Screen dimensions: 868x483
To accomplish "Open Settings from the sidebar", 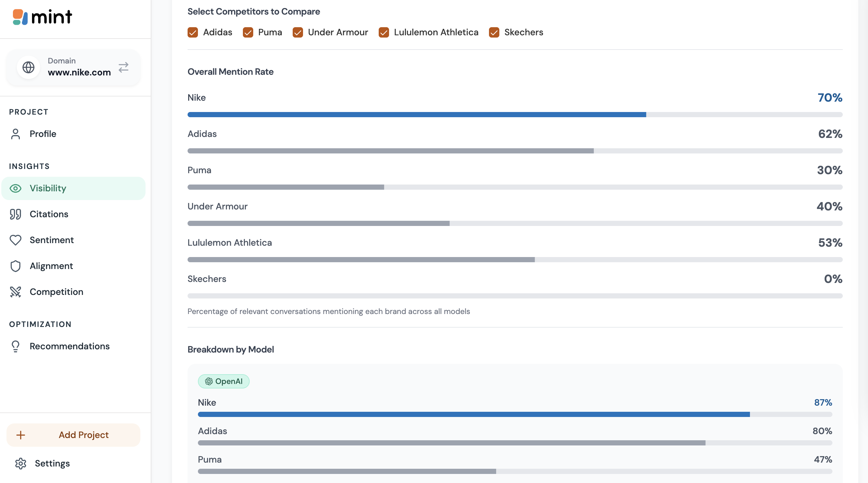I will click(52, 464).
